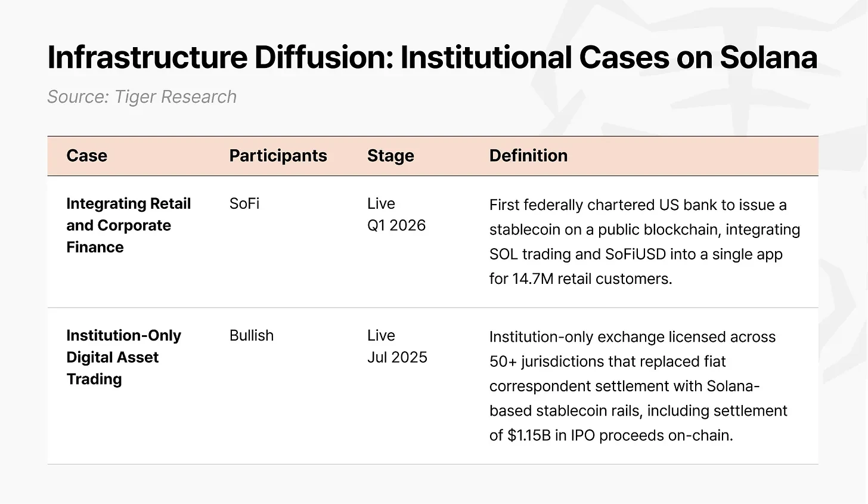Click the 14.7M retail customers line
868x504 pixels.
coord(581,279)
